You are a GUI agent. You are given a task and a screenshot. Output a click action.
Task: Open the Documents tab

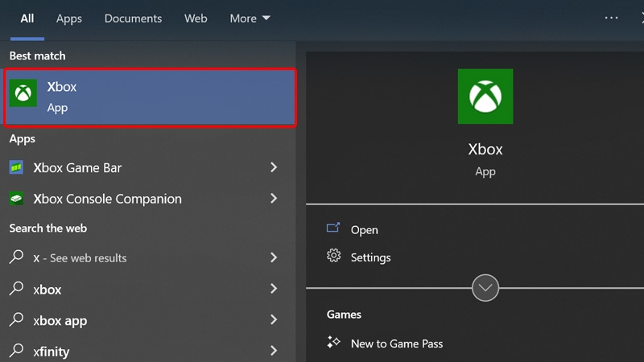[x=133, y=19]
